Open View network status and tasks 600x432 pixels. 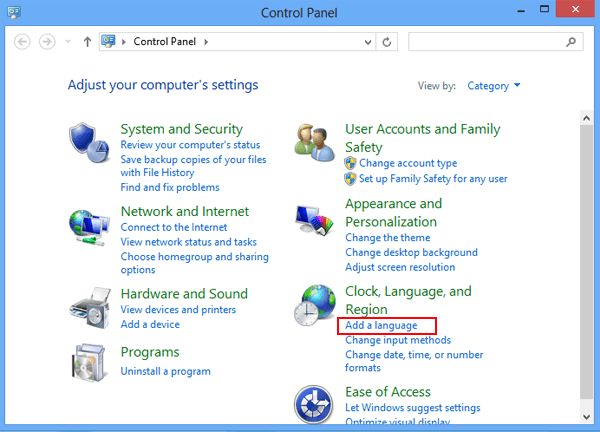188,242
